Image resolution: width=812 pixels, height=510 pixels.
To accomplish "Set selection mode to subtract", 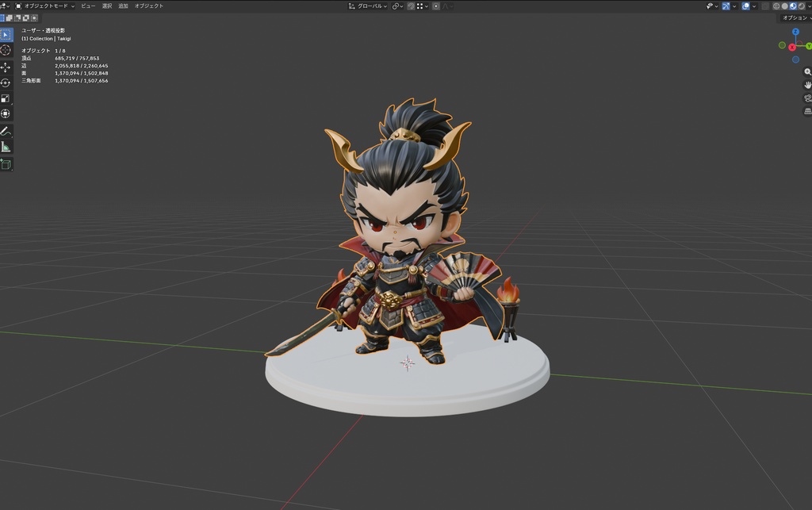I will tap(17, 18).
